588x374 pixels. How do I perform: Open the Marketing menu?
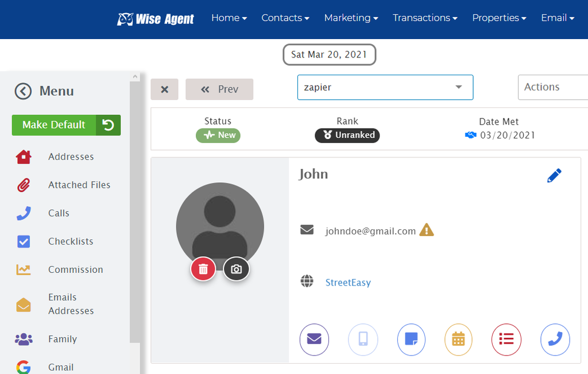[x=351, y=18]
